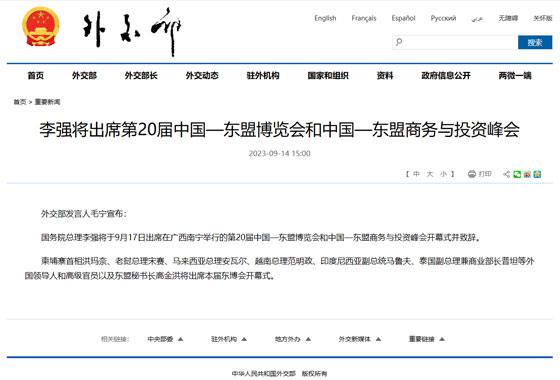Click the line 外交部发言人毛宁宣布
Image resolution: width=560 pixels, height=380 pixels.
pyautogui.click(x=84, y=214)
